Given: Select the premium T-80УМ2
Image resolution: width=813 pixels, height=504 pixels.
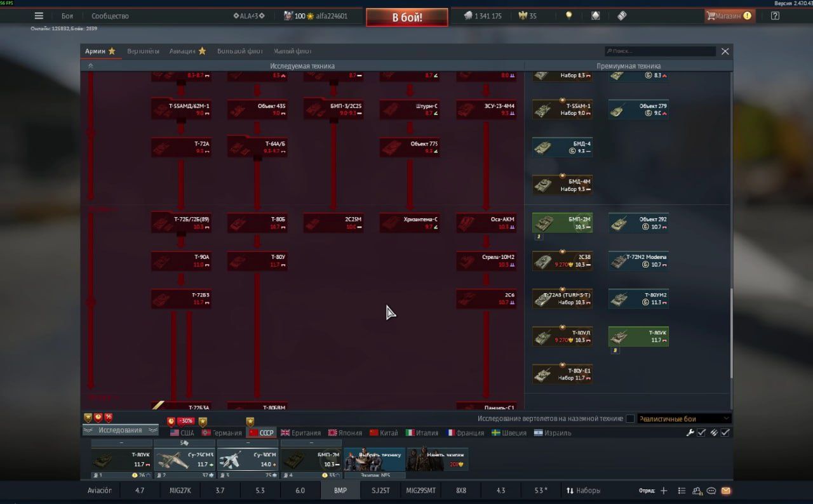Looking at the screenshot, I should 638,298.
